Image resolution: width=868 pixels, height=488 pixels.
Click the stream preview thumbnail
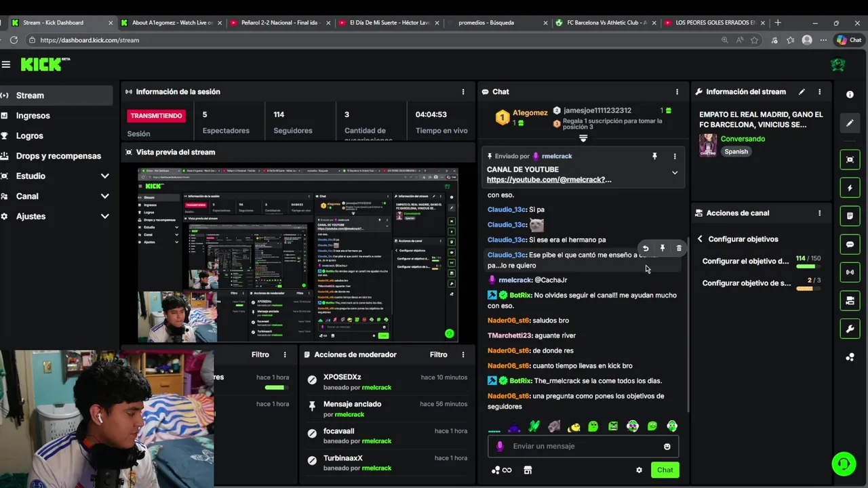[298, 256]
